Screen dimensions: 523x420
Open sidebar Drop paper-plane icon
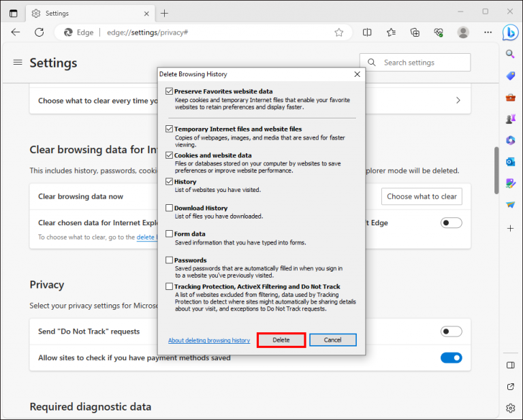click(510, 205)
